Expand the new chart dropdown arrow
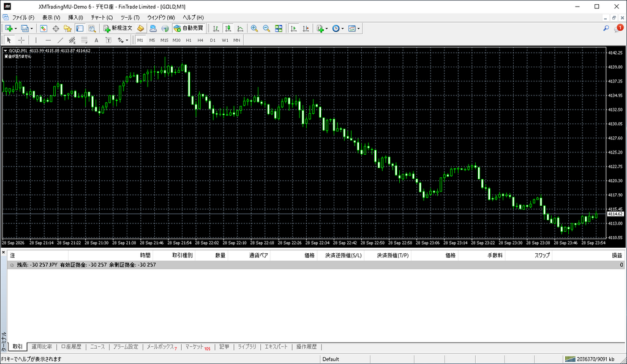Image resolution: width=627 pixels, height=364 pixels. [15, 29]
